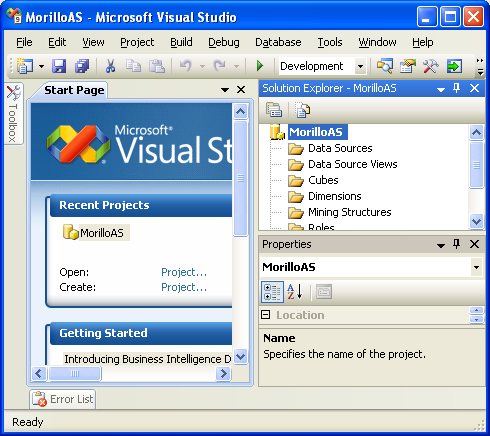Select the Data Source Views folder
This screenshot has height=436, width=490.
click(x=353, y=164)
